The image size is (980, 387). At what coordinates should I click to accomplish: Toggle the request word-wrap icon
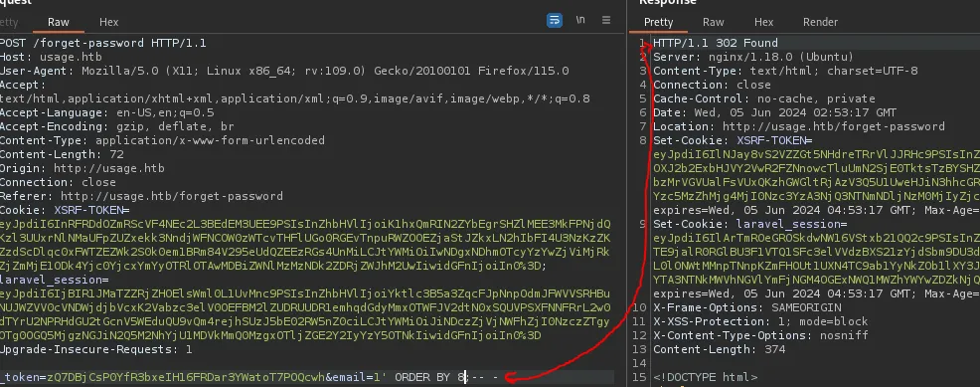pyautogui.click(x=555, y=21)
